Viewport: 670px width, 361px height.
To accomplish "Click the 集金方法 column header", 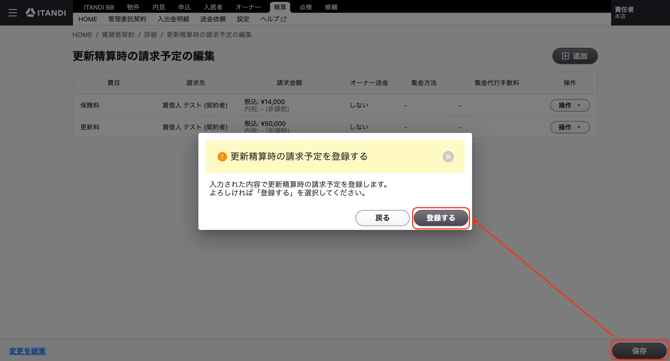I will coord(424,83).
